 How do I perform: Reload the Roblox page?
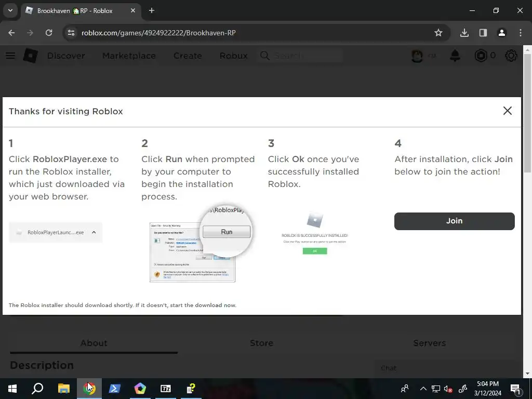coord(49,33)
